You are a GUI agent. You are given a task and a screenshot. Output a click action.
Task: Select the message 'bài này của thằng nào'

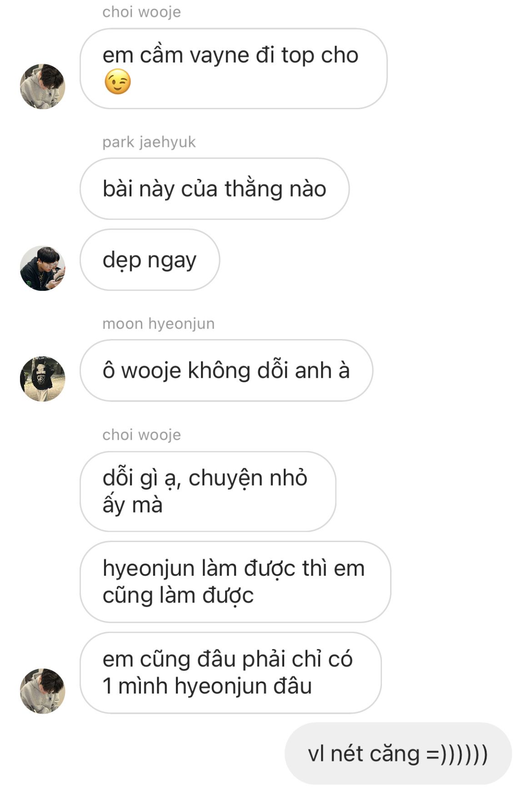click(x=215, y=189)
